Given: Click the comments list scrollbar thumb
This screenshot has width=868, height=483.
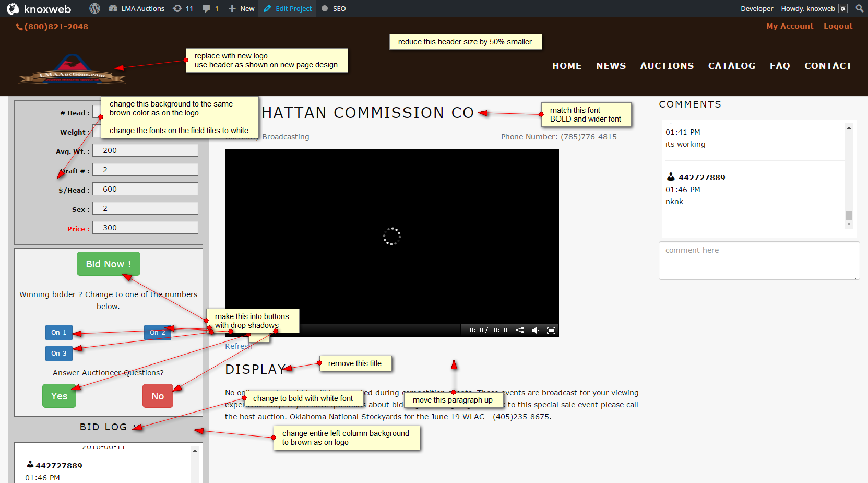Looking at the screenshot, I should pyautogui.click(x=849, y=215).
